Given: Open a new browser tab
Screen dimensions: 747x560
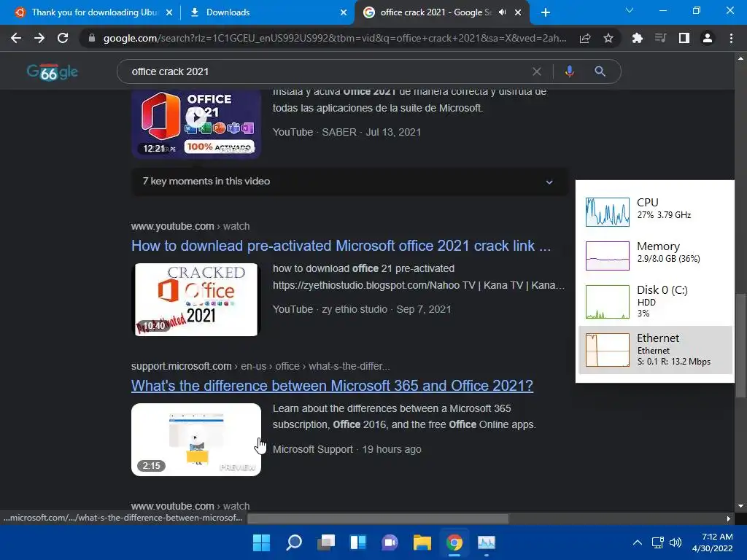Looking at the screenshot, I should click(x=546, y=12).
